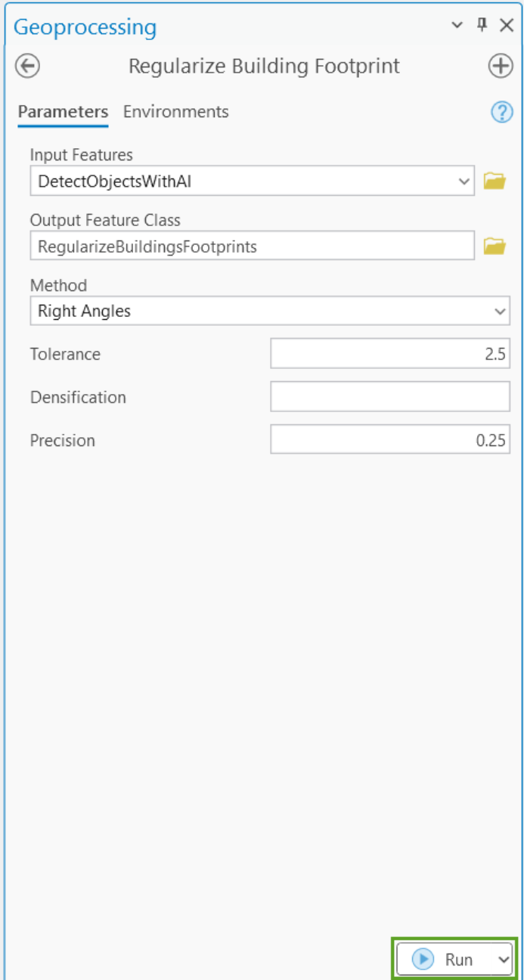Browse for Output Feature Class folder icon
The image size is (524, 980).
coord(494,247)
